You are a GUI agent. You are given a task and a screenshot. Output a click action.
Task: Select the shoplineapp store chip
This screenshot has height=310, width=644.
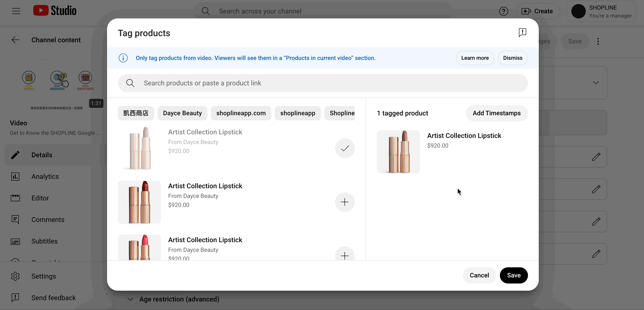[297, 113]
